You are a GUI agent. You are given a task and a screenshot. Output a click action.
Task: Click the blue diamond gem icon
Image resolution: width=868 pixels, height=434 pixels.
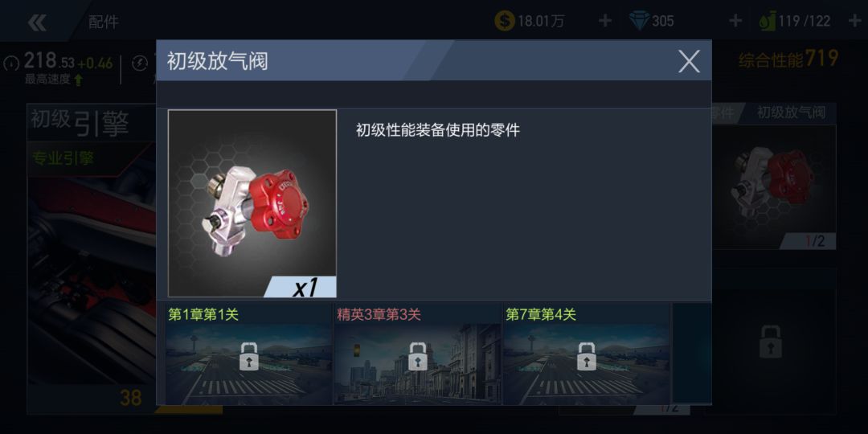640,22
